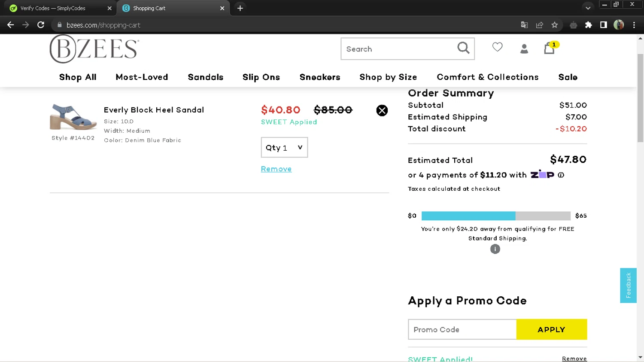
Task: Toggle the browser side panel icon
Action: coord(604,25)
